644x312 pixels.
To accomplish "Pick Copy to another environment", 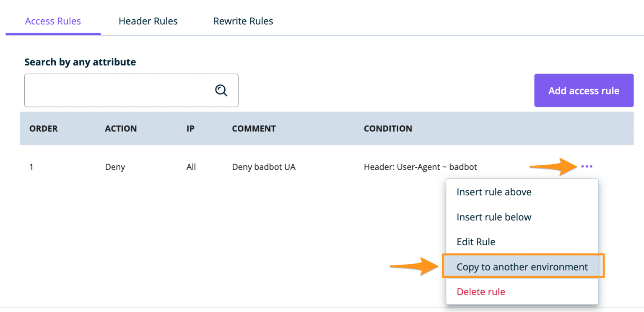I will (x=521, y=266).
